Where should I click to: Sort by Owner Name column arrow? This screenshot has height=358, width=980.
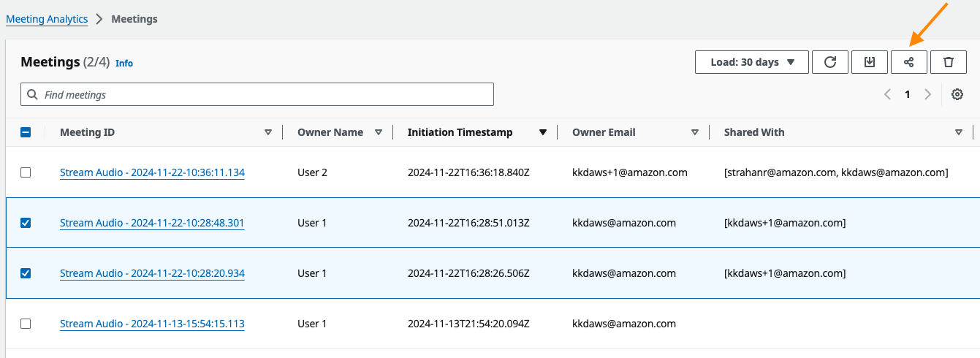tap(379, 132)
